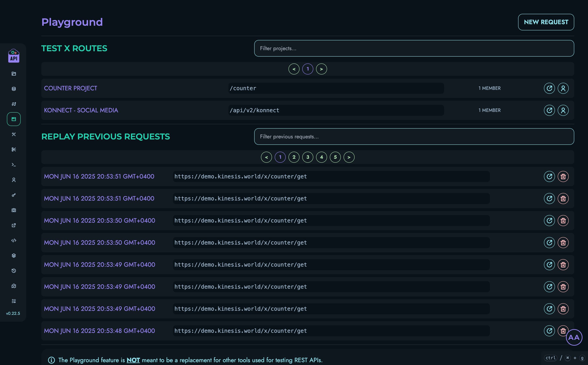Click the API cloud logo in sidebar
The width and height of the screenshot is (588, 365).
[14, 56]
